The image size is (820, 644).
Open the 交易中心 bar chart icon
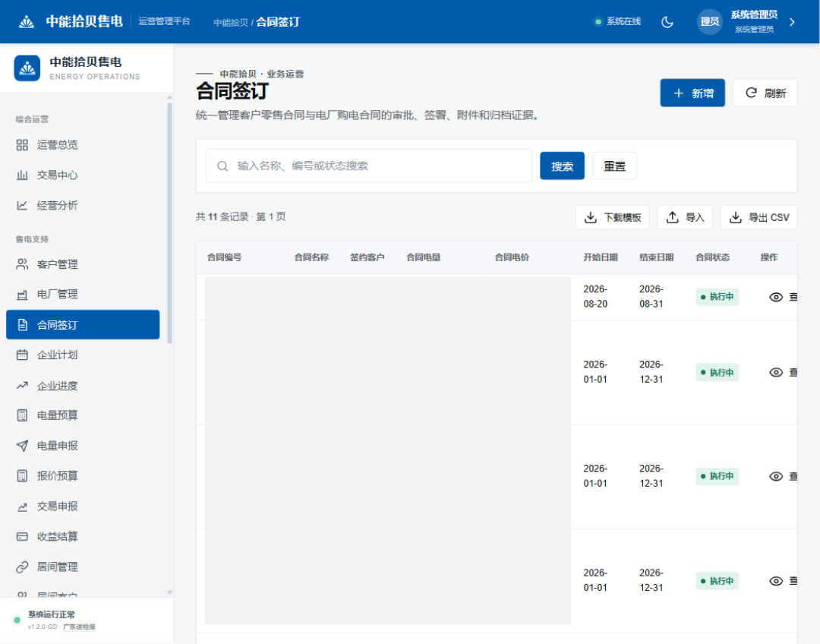22,175
